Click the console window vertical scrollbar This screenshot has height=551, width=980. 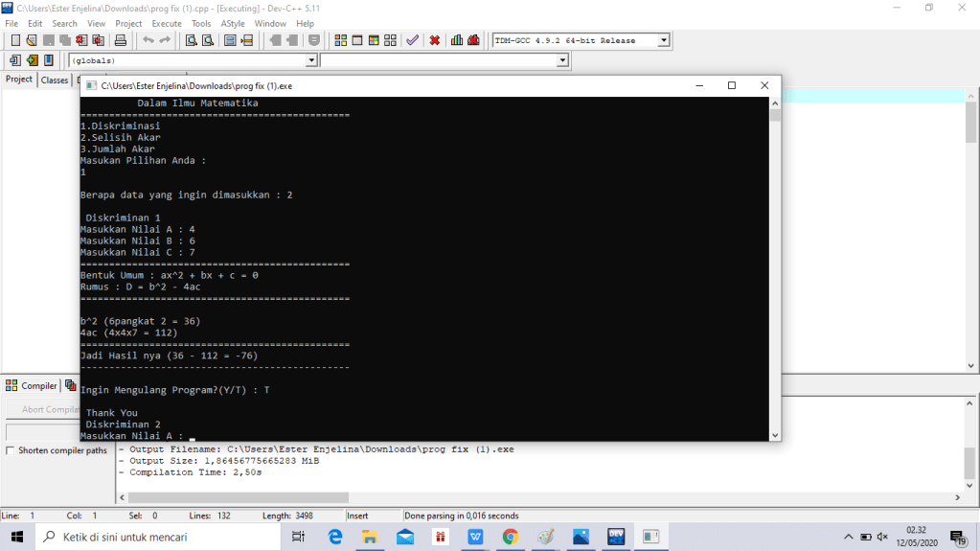[x=775, y=268]
